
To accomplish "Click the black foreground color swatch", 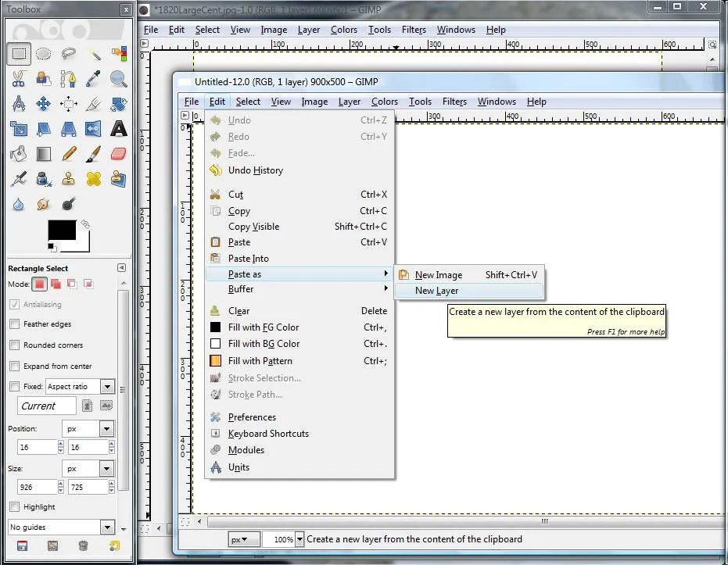I will (x=62, y=230).
